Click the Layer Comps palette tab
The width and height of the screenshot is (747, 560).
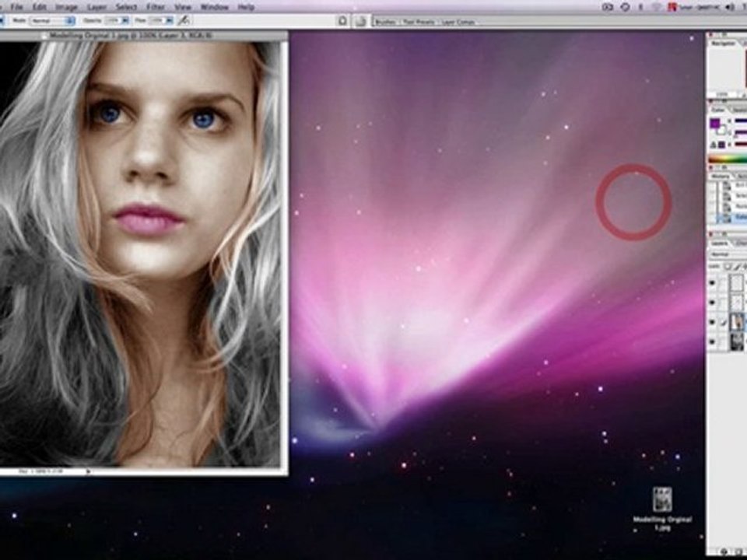tap(458, 22)
